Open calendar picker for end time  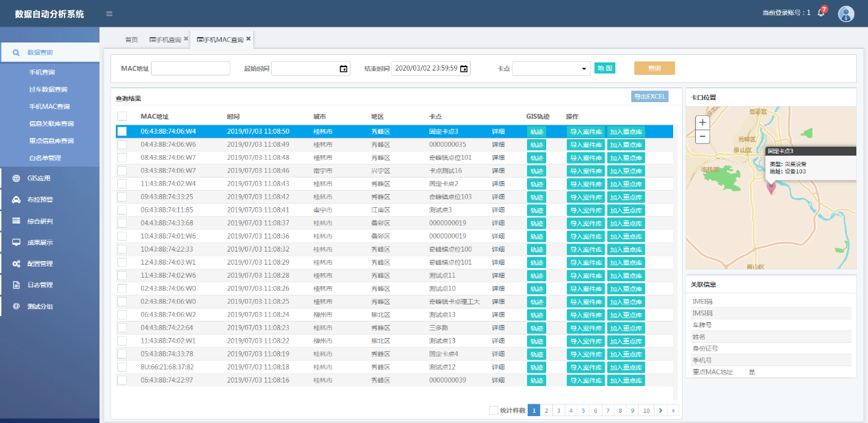click(x=464, y=69)
